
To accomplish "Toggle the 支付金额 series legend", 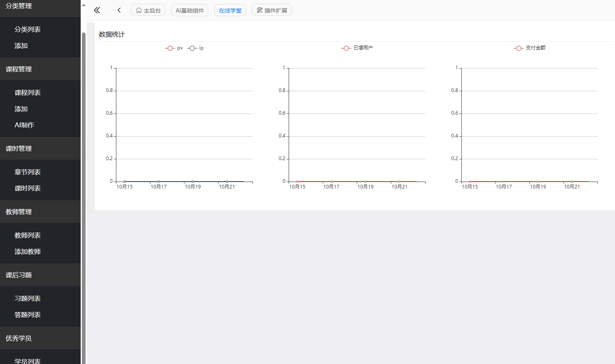I will pos(529,48).
